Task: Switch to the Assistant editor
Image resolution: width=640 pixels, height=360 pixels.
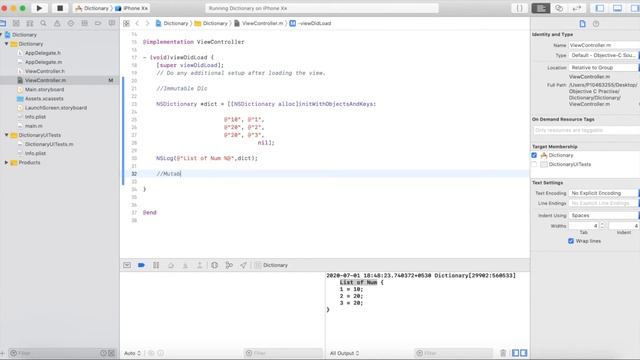Action: (559, 8)
